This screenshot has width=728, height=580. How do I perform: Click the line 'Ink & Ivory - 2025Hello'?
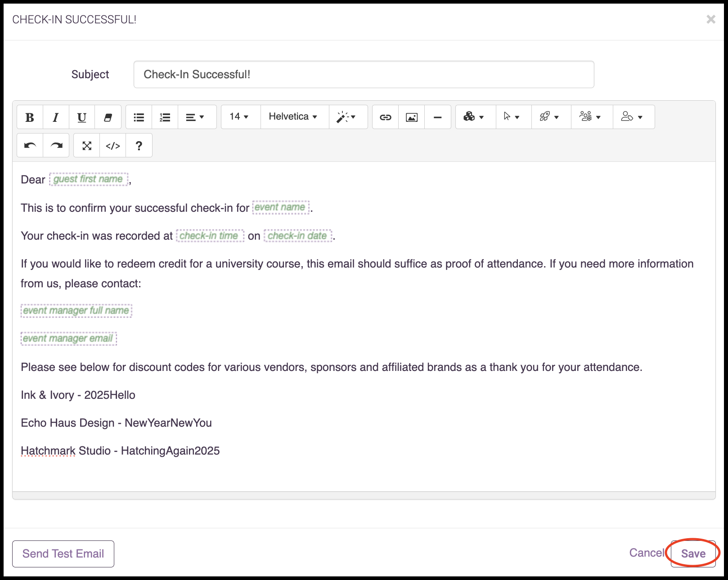(x=78, y=395)
